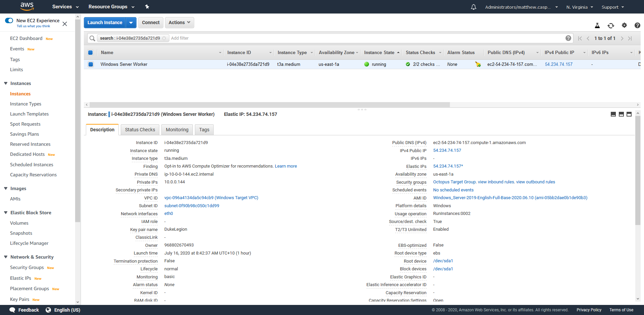Toggle the New EC2 Experience switch
The image size is (644, 315).
(9, 20)
